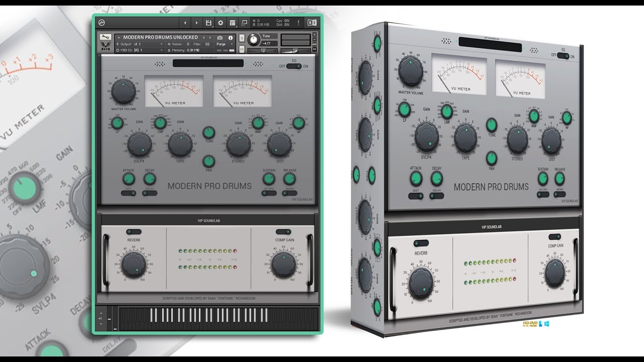Click the DIST gain knob in Kontakt window
This screenshot has width=644, height=362.
(279, 144)
